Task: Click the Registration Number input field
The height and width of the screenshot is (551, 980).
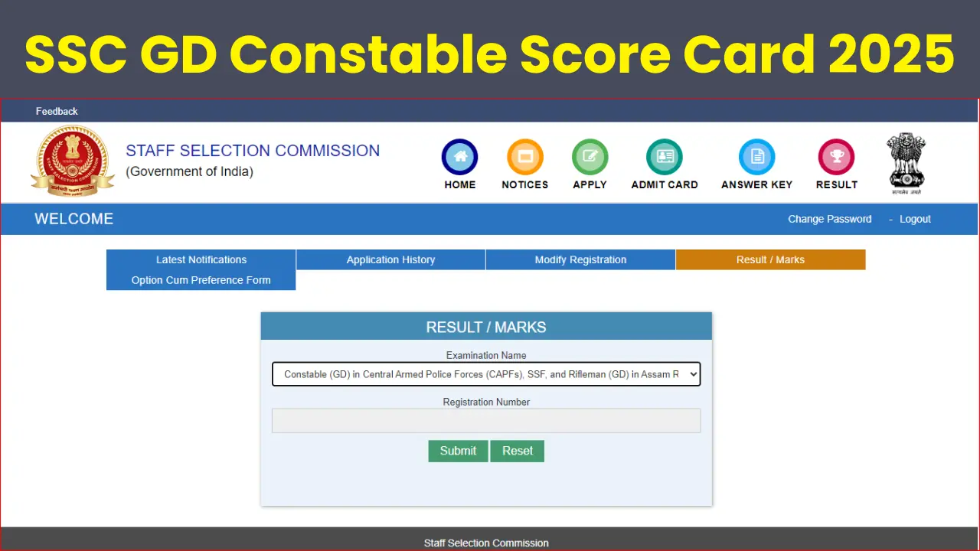Action: 486,420
